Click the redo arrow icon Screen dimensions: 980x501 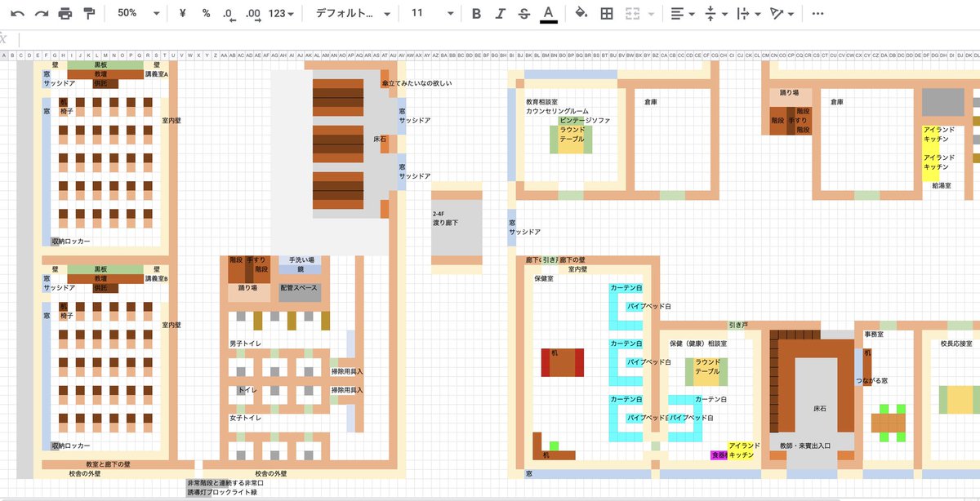click(x=41, y=13)
